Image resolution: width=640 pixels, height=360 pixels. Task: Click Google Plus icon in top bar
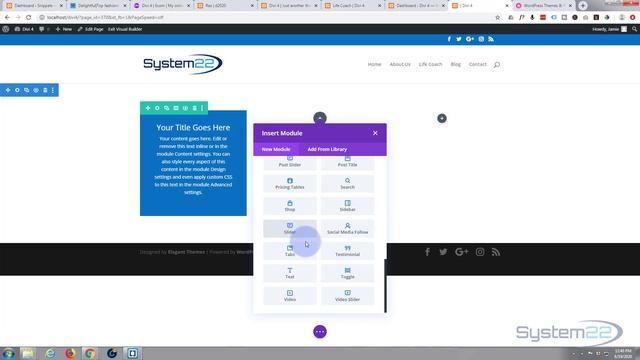click(x=470, y=39)
